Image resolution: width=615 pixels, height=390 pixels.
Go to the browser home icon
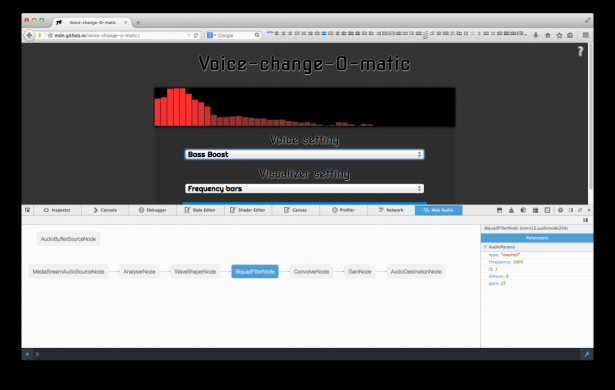(548, 35)
